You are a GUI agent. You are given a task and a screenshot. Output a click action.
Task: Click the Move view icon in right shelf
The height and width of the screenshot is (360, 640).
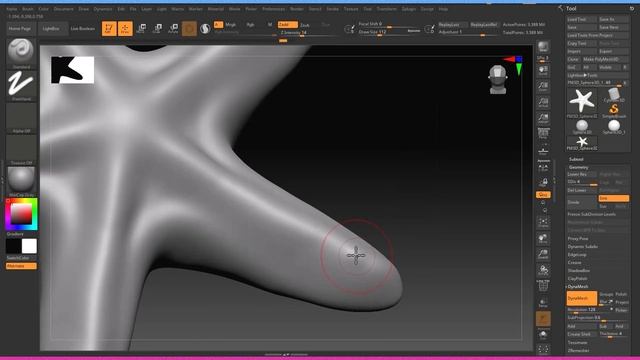tap(543, 238)
